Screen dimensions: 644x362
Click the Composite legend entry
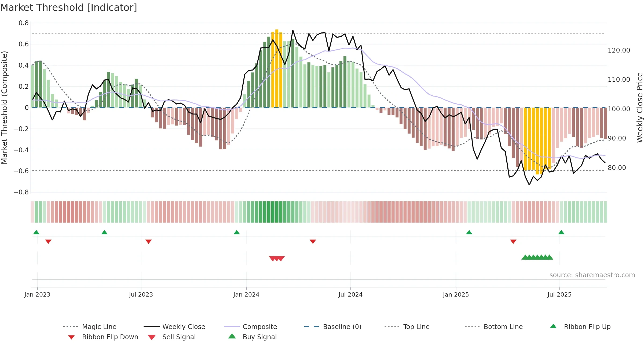tap(250, 327)
